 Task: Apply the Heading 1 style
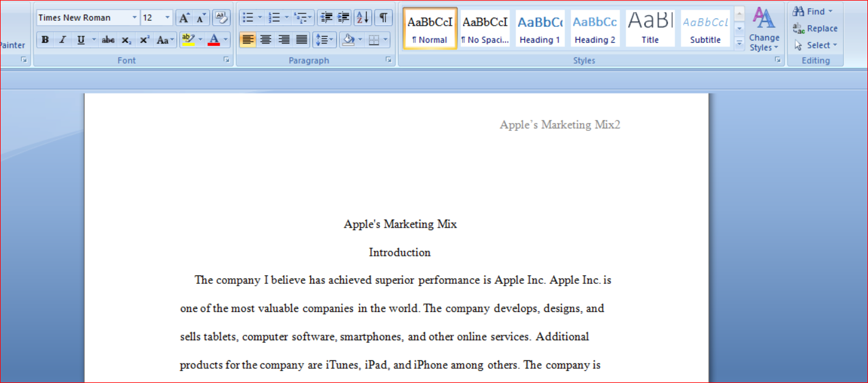click(x=540, y=28)
